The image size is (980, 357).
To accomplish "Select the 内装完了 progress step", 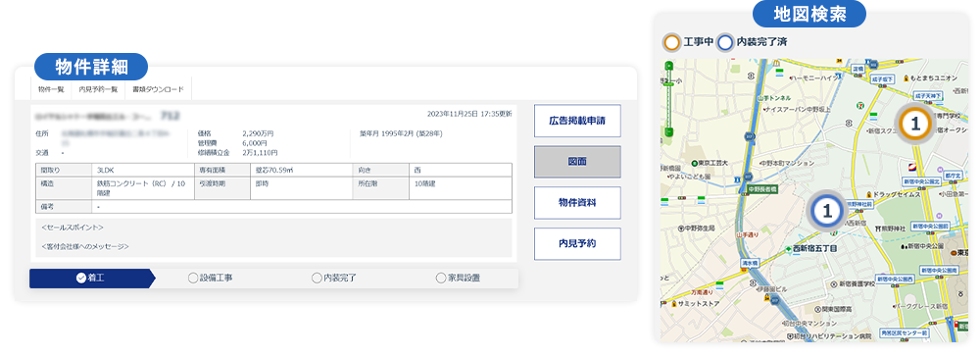I will [x=334, y=279].
